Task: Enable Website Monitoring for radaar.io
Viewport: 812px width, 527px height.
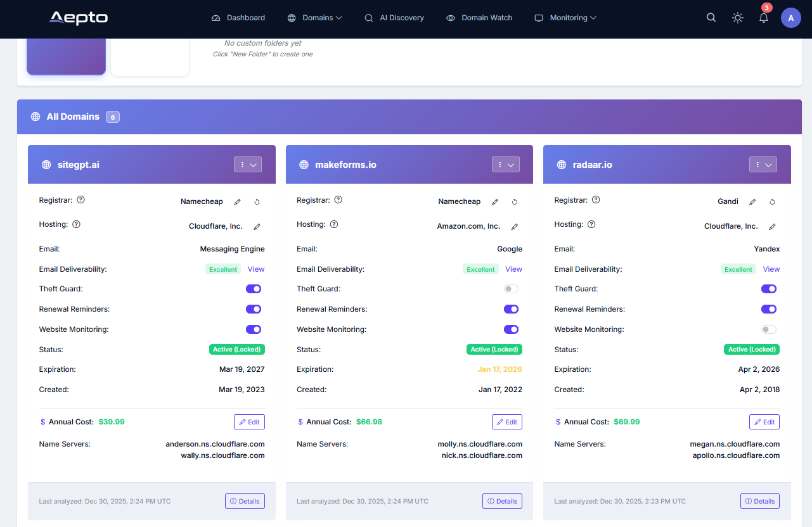Action: [769, 329]
